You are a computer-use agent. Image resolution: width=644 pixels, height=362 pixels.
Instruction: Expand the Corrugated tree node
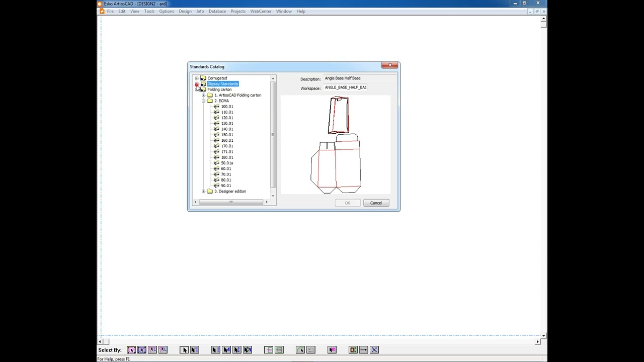tap(197, 78)
